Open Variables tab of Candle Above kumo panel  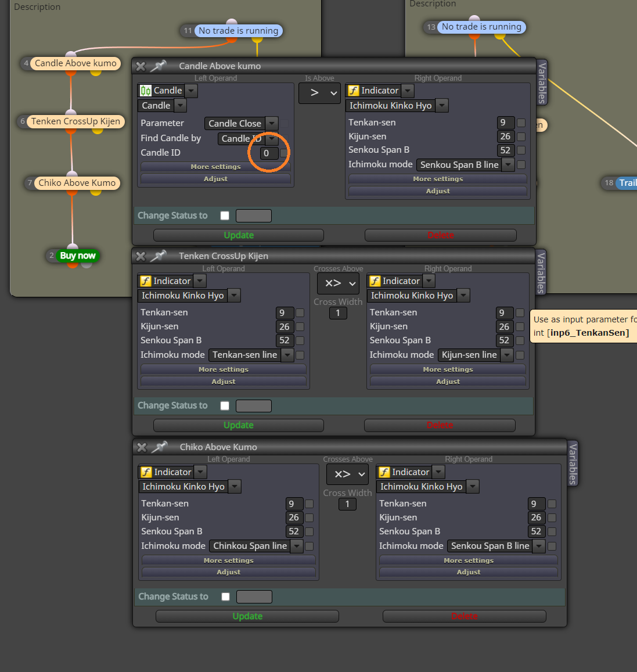tap(542, 82)
